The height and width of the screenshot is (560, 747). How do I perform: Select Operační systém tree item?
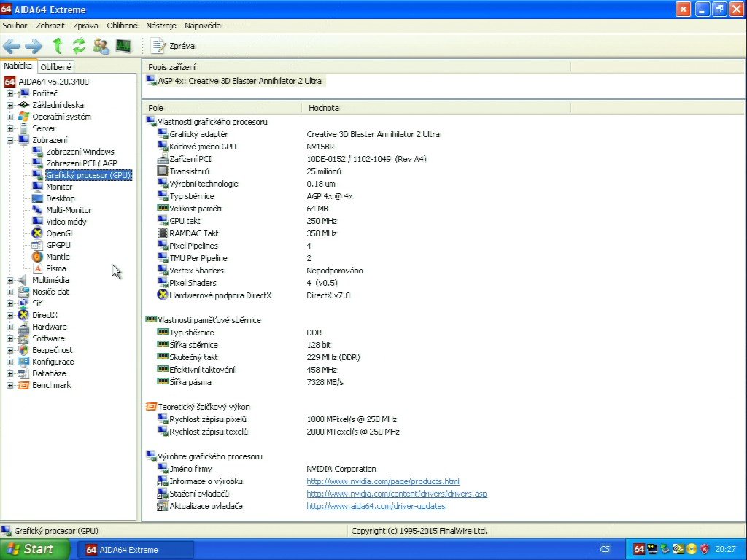click(61, 117)
